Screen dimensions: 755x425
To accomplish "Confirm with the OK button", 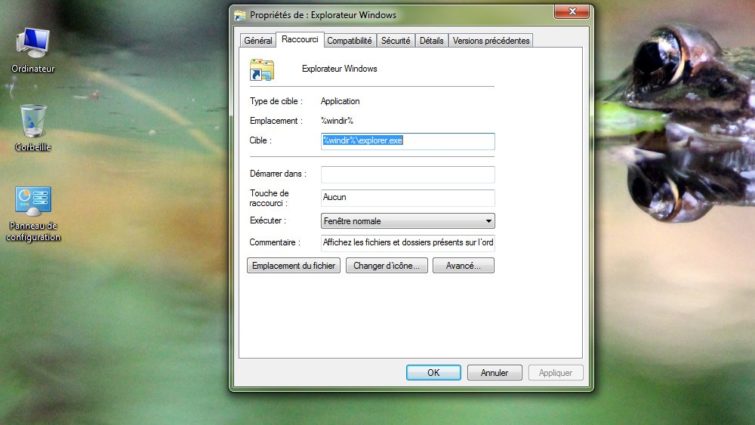I will point(433,373).
